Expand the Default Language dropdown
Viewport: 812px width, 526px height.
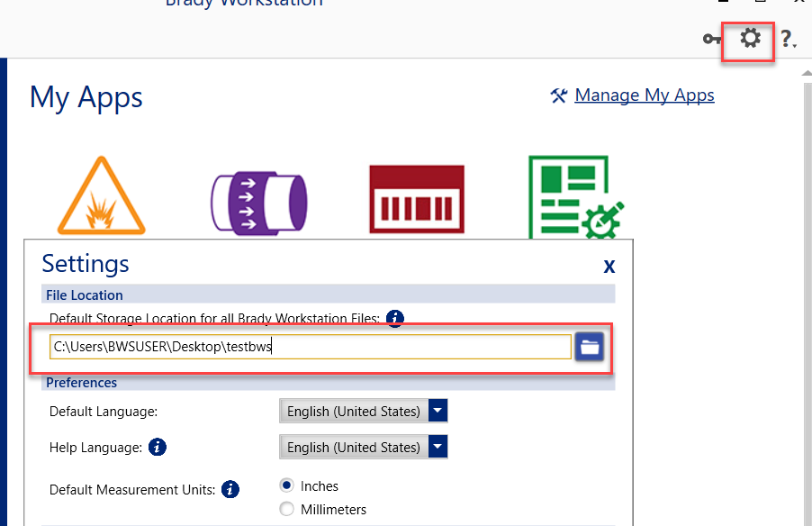pyautogui.click(x=438, y=412)
